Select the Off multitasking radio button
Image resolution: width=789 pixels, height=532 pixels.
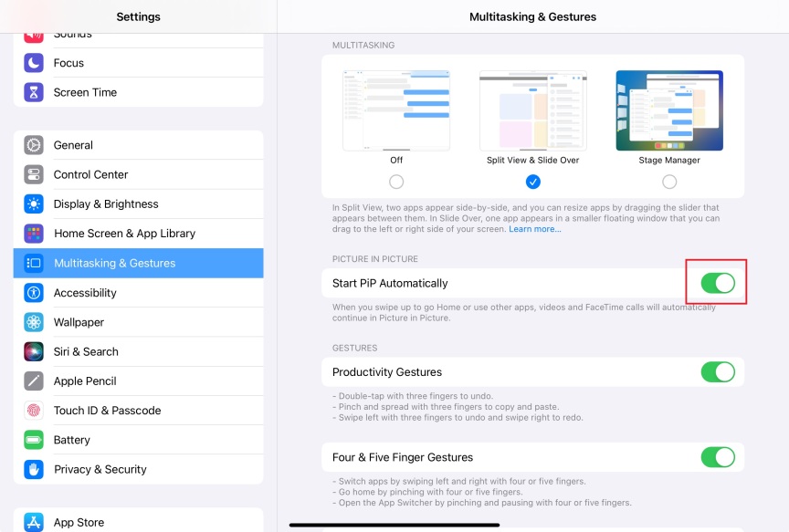pos(396,182)
